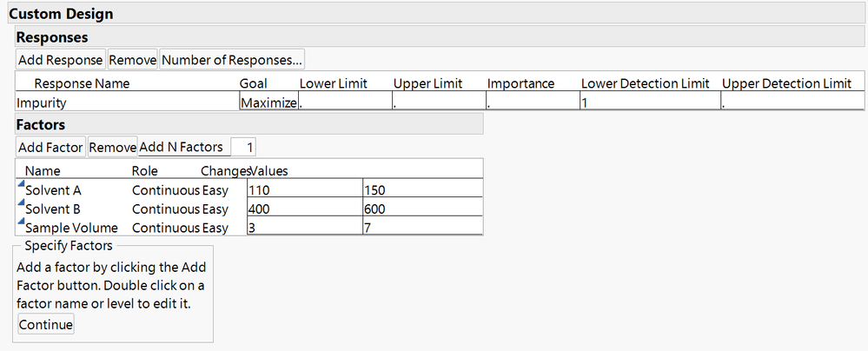Screen dimensions: 868x351
Task: Edit Solvent A high value 150
Action: (x=423, y=190)
